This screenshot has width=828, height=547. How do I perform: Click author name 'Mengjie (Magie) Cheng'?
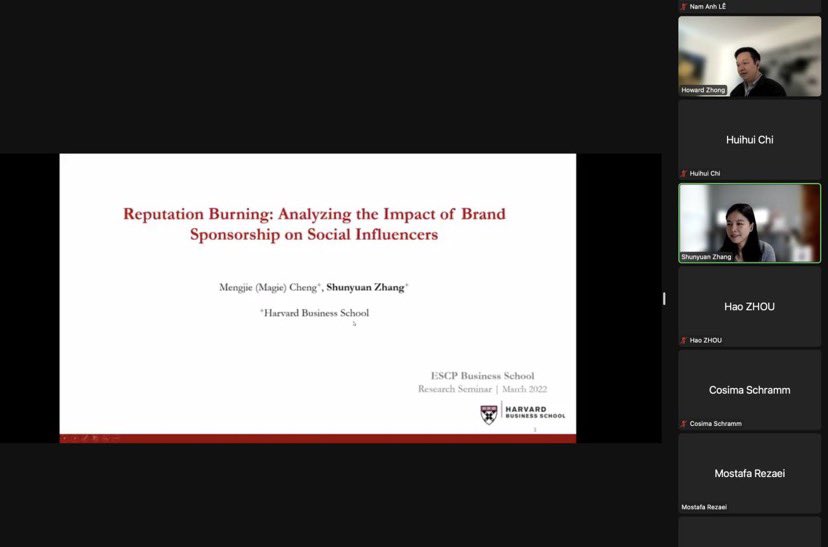268,287
